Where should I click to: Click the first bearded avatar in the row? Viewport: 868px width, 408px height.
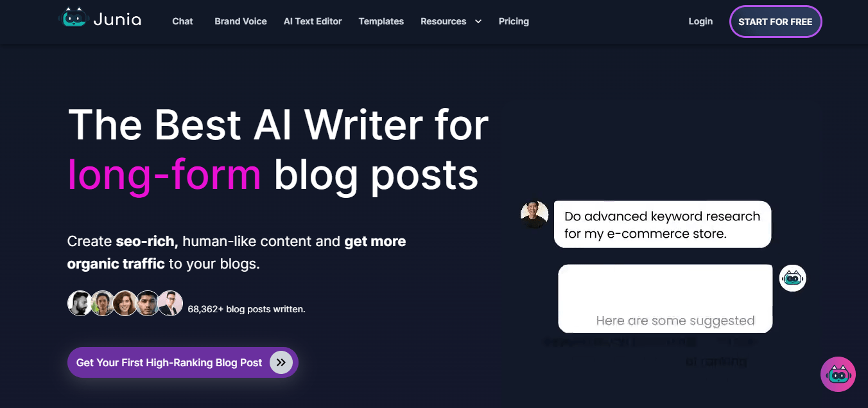coord(80,303)
